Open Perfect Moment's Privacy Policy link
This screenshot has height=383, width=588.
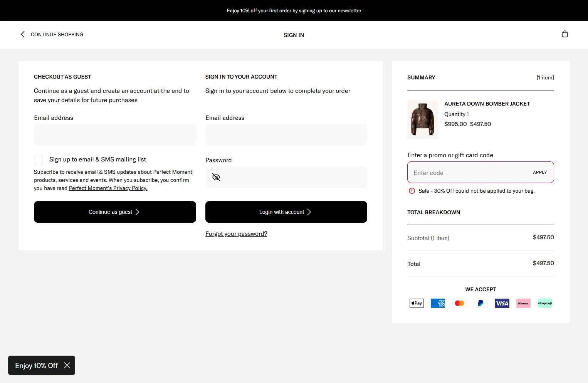point(108,188)
